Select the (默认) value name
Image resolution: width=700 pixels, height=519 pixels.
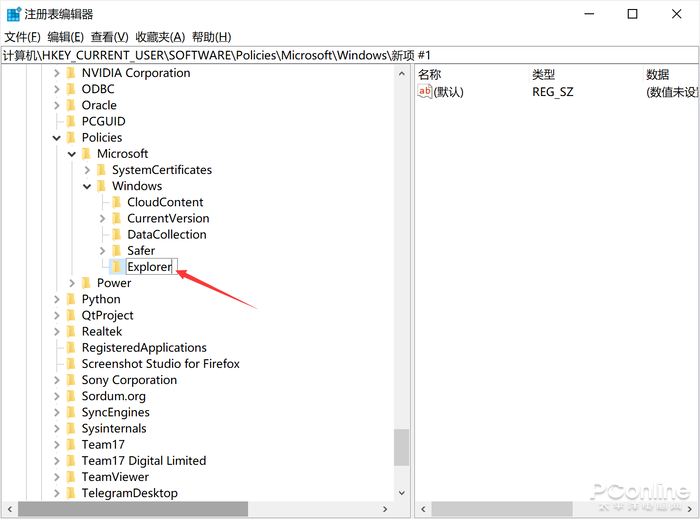pyautogui.click(x=448, y=92)
